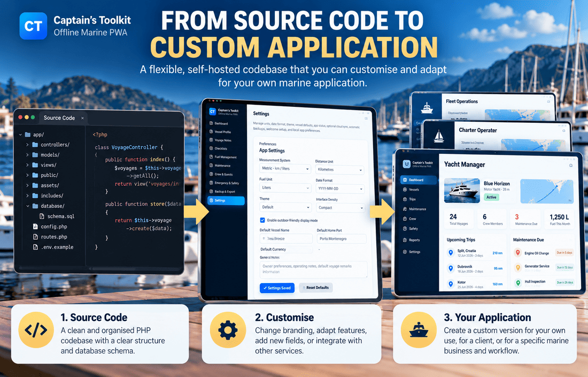This screenshot has width=588, height=377.
Task: Open schema.sql in the file tree
Action: (57, 216)
